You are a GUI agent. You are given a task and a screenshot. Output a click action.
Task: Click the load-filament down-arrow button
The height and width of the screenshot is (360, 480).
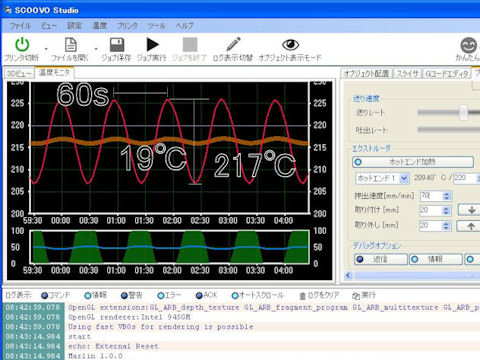471,210
